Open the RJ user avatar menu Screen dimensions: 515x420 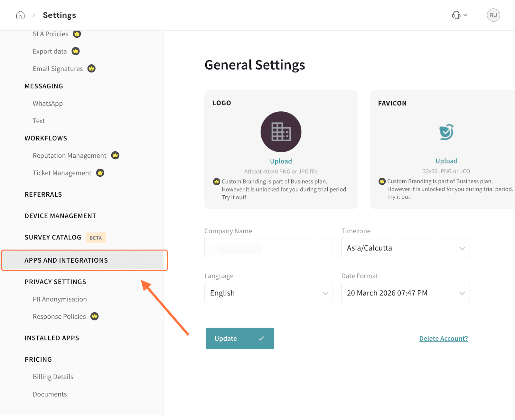point(493,15)
